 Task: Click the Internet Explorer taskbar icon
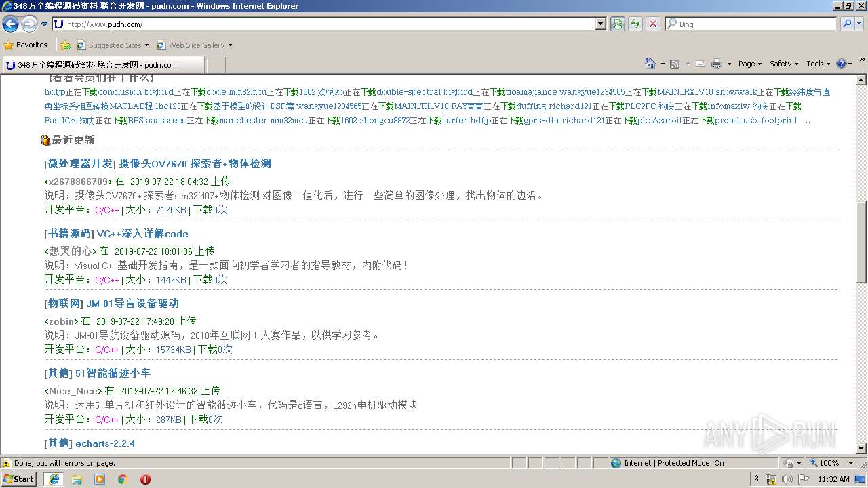[x=54, y=479]
